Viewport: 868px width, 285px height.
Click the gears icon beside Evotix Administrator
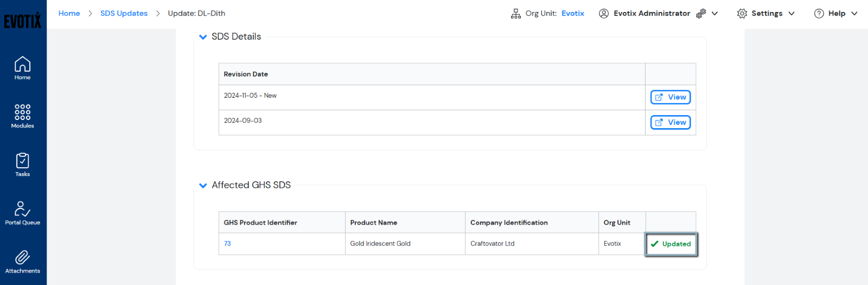pos(701,14)
